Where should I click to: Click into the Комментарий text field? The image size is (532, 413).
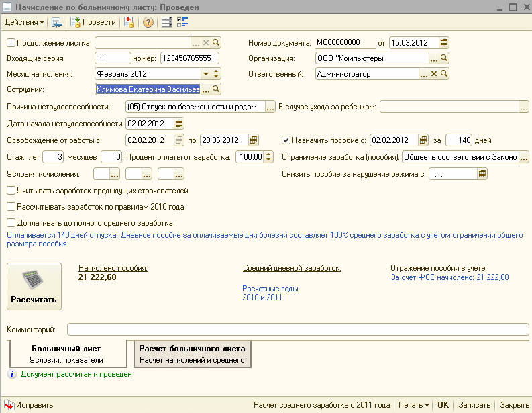coord(297,330)
